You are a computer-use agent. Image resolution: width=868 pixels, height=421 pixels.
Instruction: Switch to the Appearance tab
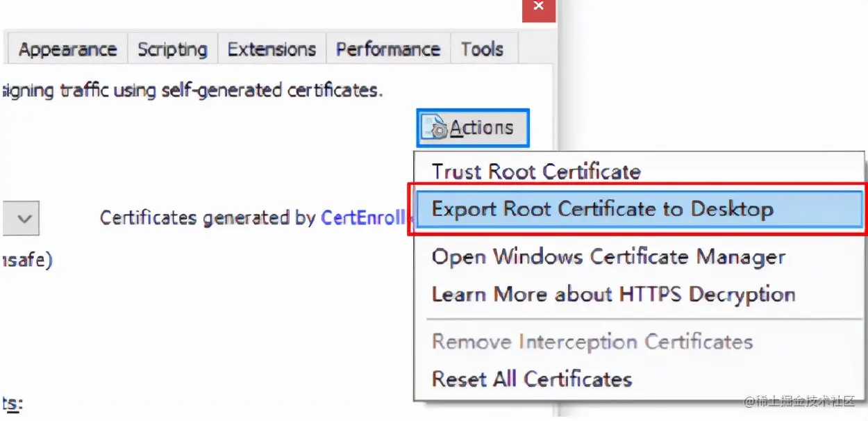67,49
